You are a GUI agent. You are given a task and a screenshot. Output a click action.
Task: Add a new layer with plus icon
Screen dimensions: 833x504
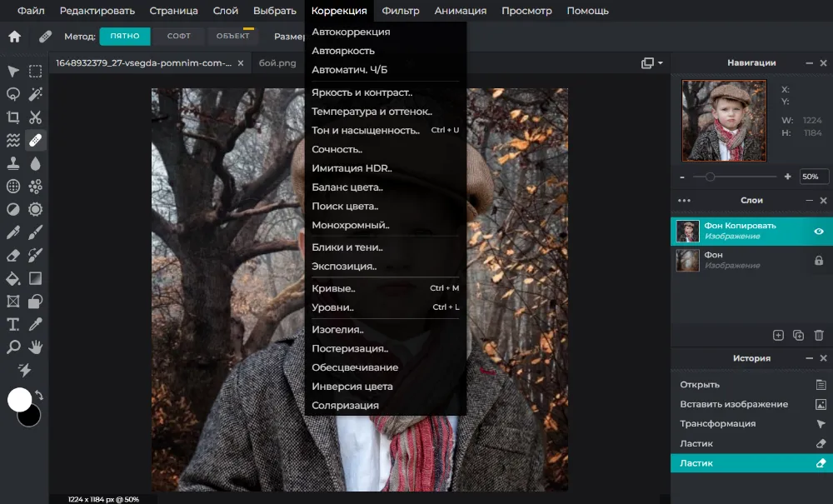click(778, 335)
